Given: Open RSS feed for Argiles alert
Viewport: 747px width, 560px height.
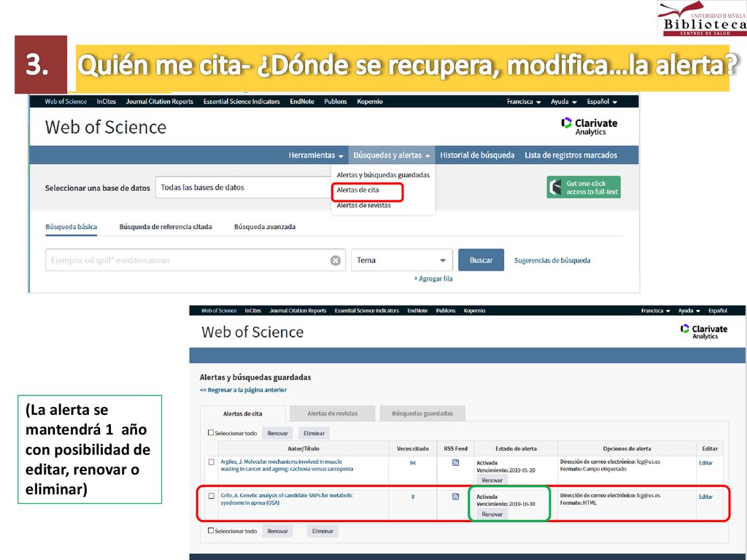Looking at the screenshot, I should (x=455, y=463).
